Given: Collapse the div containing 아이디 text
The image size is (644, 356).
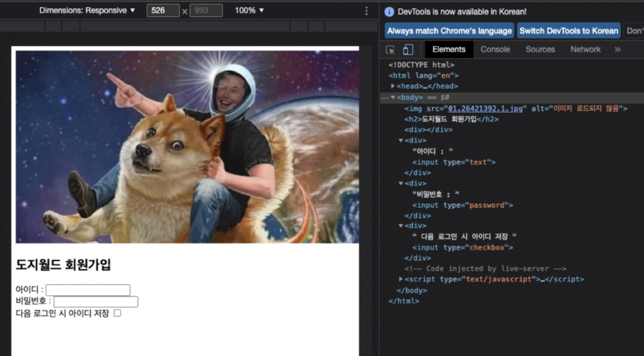Looking at the screenshot, I should click(x=401, y=141).
